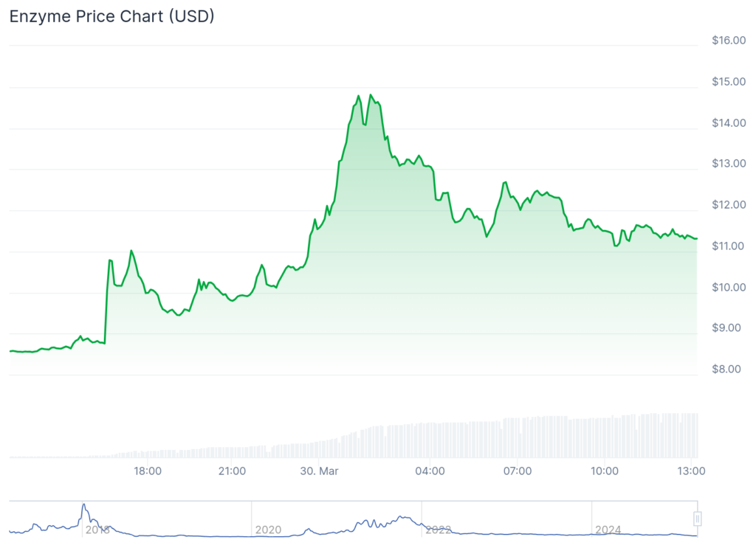Click the $11.00 price axis label
The width and height of the screenshot is (756, 551).
728,246
